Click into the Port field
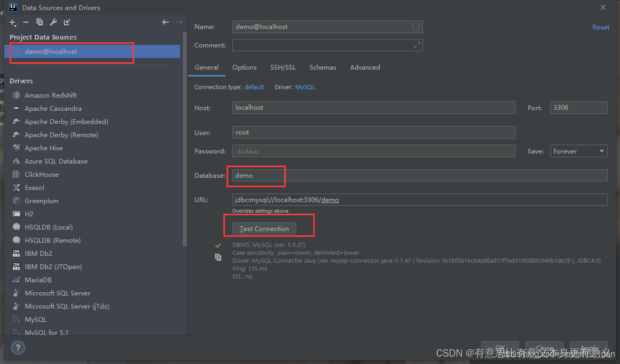Screen dimensions: 620x364 pos(578,108)
